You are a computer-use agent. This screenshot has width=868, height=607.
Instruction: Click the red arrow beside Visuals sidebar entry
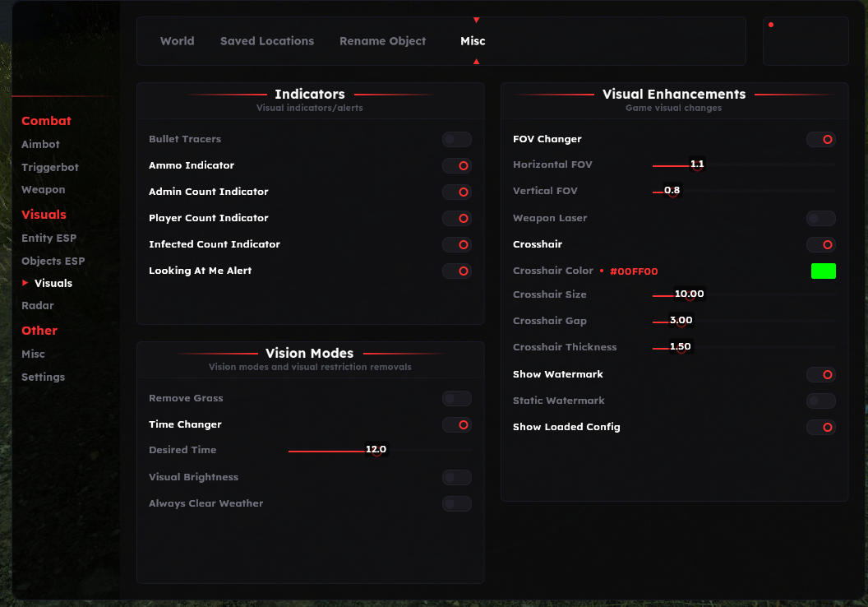tap(25, 282)
